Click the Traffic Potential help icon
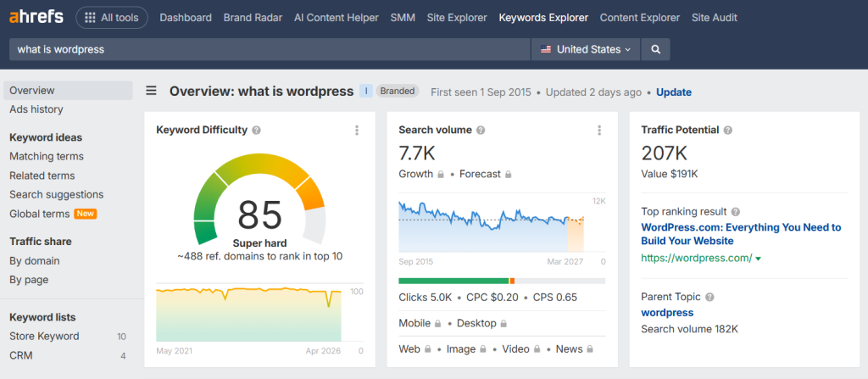 click(x=728, y=131)
